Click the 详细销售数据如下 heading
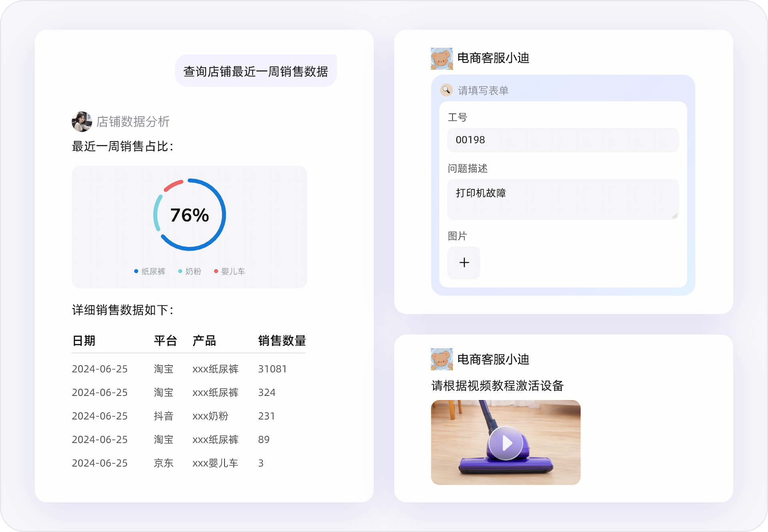This screenshot has width=768, height=532. pyautogui.click(x=122, y=310)
